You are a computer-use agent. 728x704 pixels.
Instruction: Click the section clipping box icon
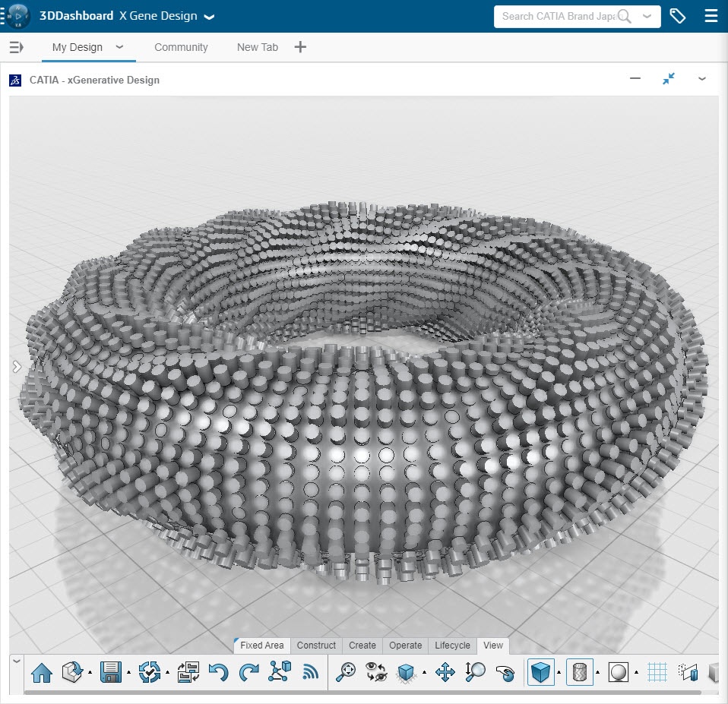click(688, 672)
